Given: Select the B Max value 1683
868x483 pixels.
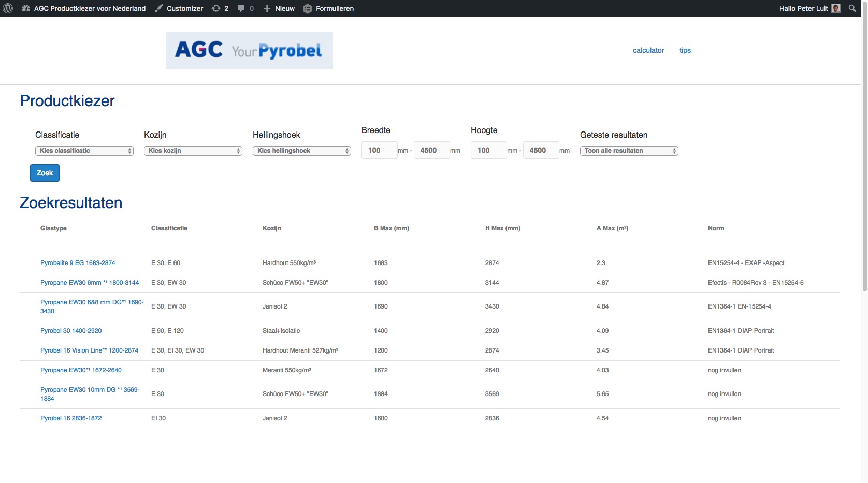Looking at the screenshot, I should 381,263.
